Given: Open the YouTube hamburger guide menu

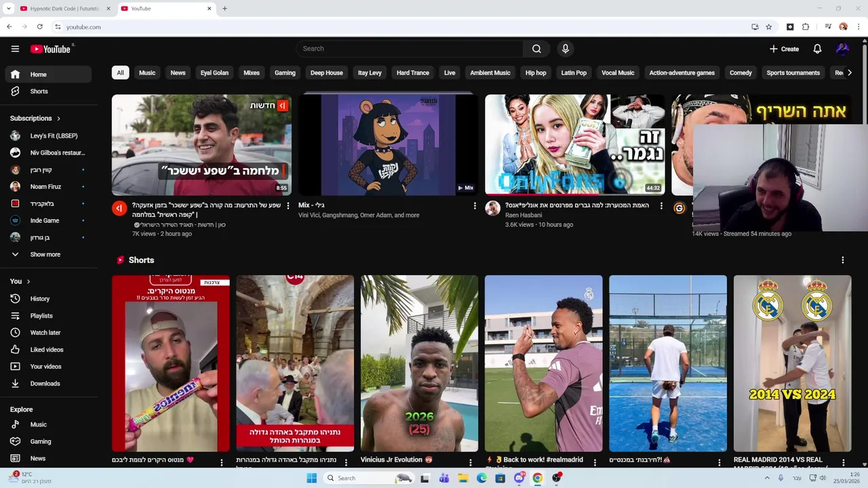Looking at the screenshot, I should [15, 49].
